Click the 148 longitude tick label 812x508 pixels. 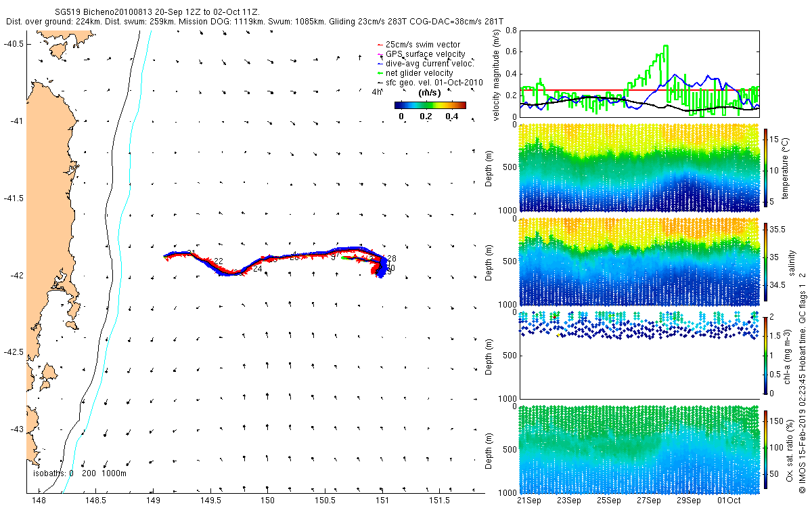pyautogui.click(x=39, y=501)
